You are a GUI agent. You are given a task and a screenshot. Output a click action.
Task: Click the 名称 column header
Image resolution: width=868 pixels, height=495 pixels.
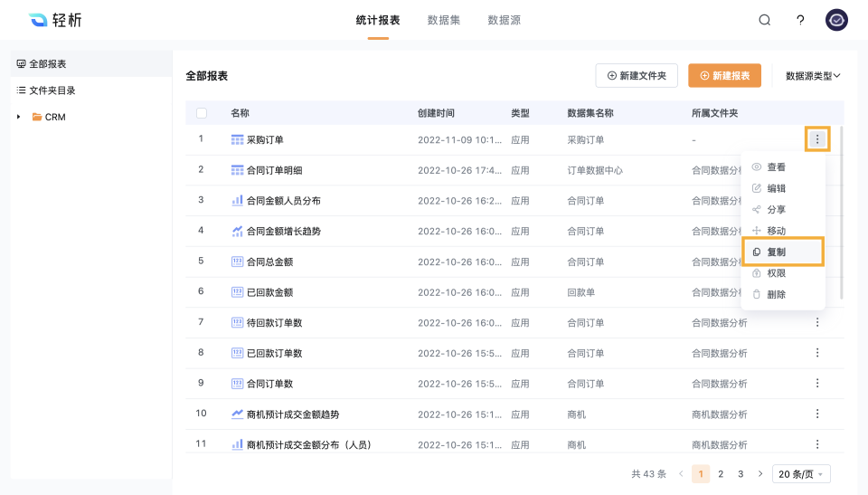(240, 113)
